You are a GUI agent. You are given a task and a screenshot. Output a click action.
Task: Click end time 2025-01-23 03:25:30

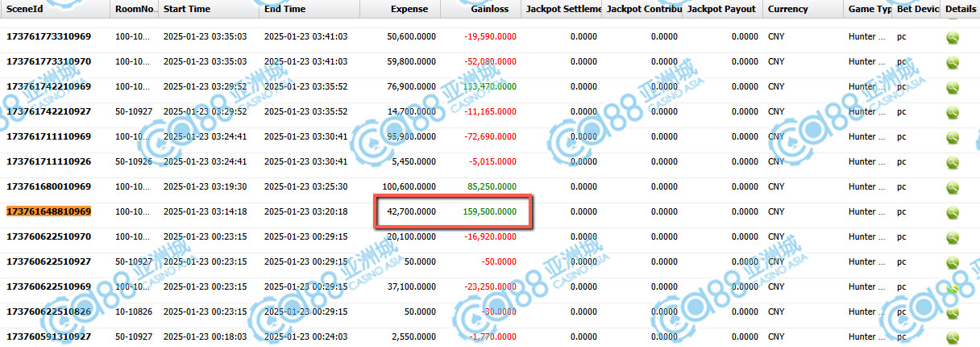click(x=305, y=186)
